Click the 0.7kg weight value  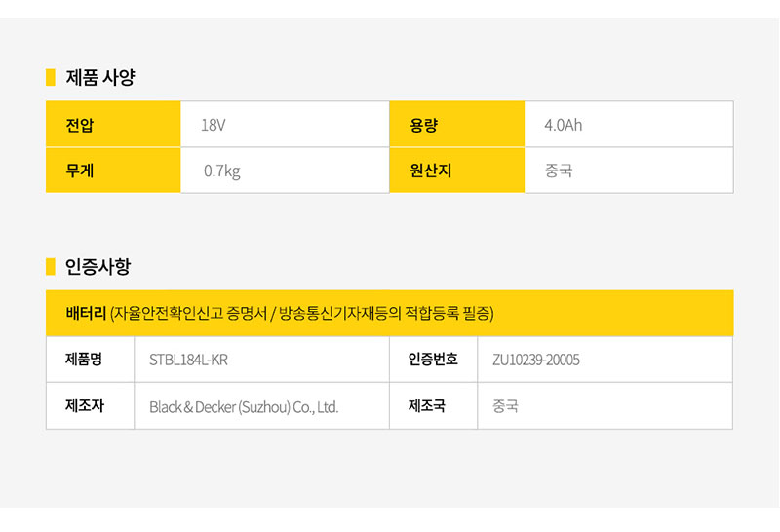pyautogui.click(x=222, y=171)
